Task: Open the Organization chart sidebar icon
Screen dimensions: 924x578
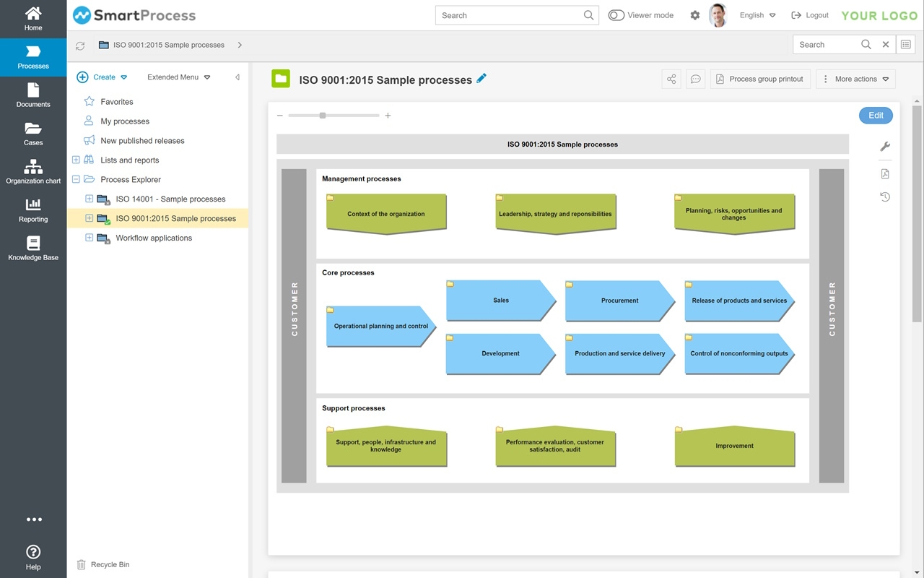Action: (33, 172)
